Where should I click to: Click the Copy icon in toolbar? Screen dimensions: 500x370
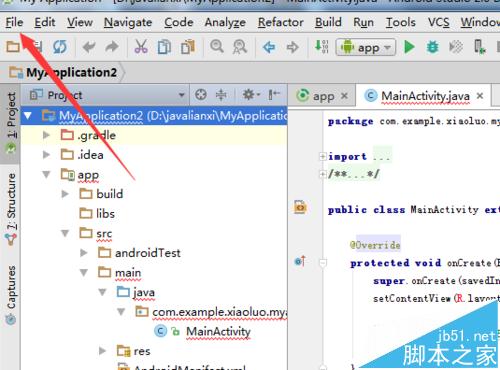[x=164, y=47]
